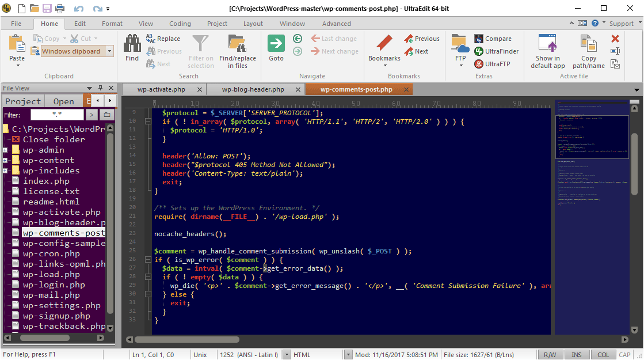Click Show in default app icon

[x=547, y=44]
